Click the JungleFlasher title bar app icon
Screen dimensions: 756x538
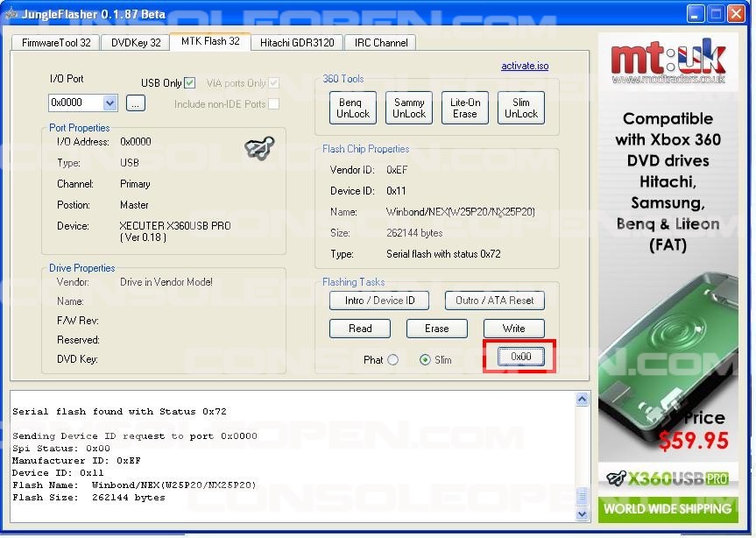tap(11, 13)
